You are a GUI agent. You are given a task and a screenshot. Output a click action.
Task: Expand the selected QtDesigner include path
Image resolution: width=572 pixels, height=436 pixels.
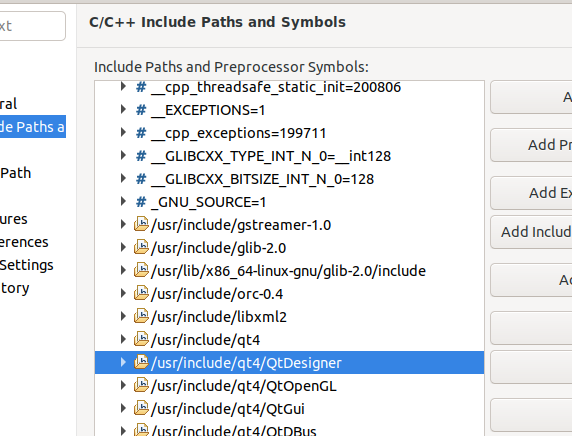tap(123, 362)
